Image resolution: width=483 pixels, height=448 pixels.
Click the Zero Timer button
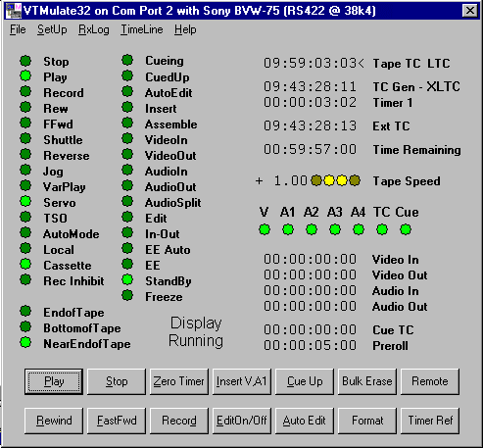tap(179, 381)
